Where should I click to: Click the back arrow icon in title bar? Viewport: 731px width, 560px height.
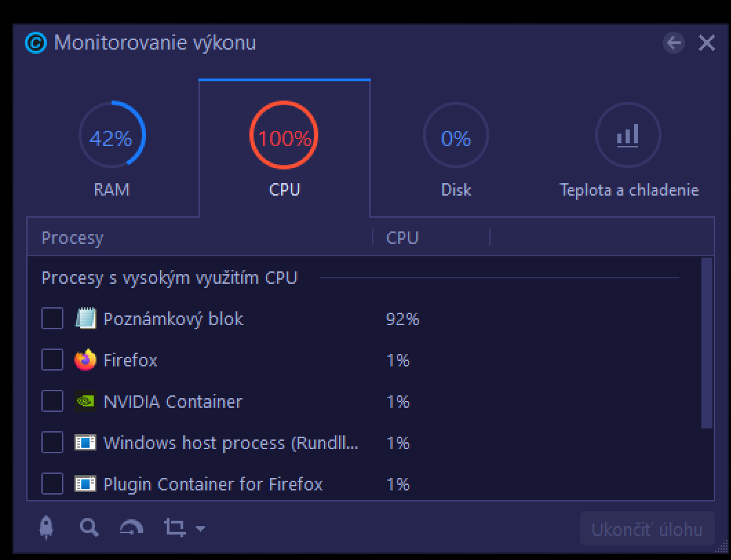point(674,43)
